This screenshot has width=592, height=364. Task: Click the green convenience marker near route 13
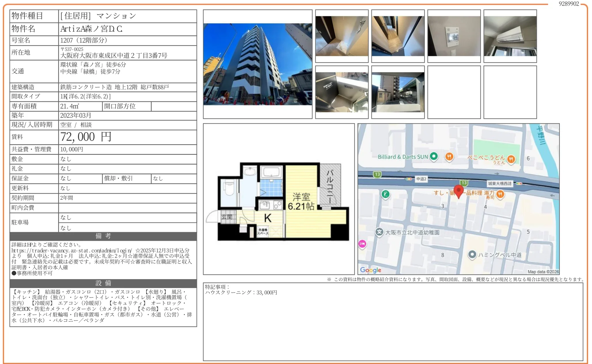(x=385, y=194)
